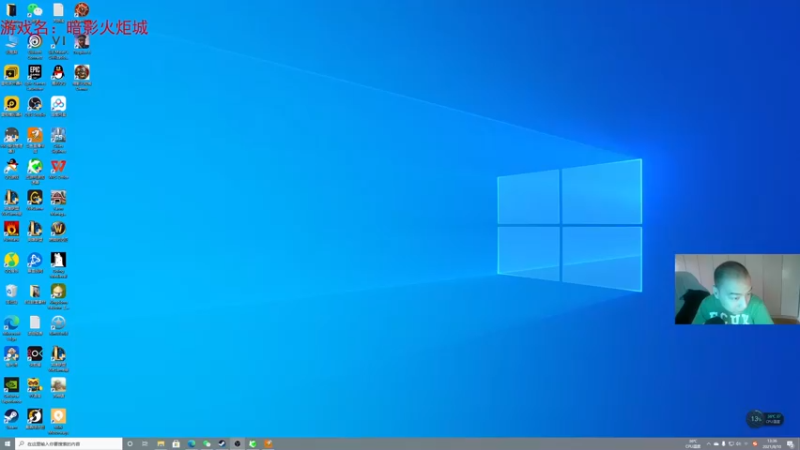Viewport: 800px width, 450px height.
Task: Open File Explorer from the taskbar
Action: tap(161, 444)
